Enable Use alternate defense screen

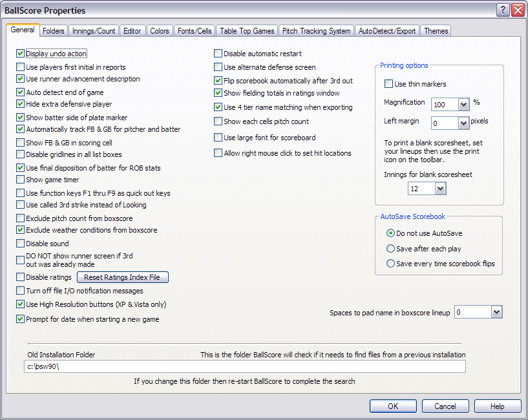pyautogui.click(x=218, y=67)
